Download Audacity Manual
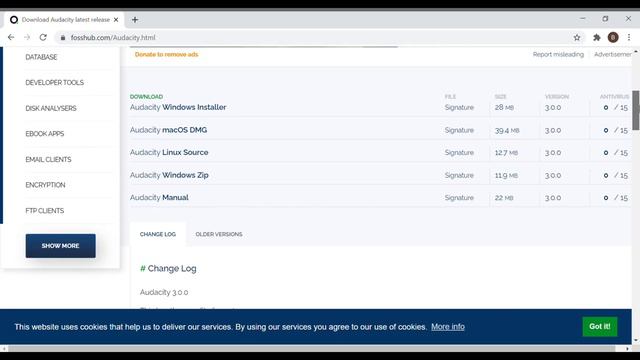Screen dimensions: 640x360 [x=159, y=197]
